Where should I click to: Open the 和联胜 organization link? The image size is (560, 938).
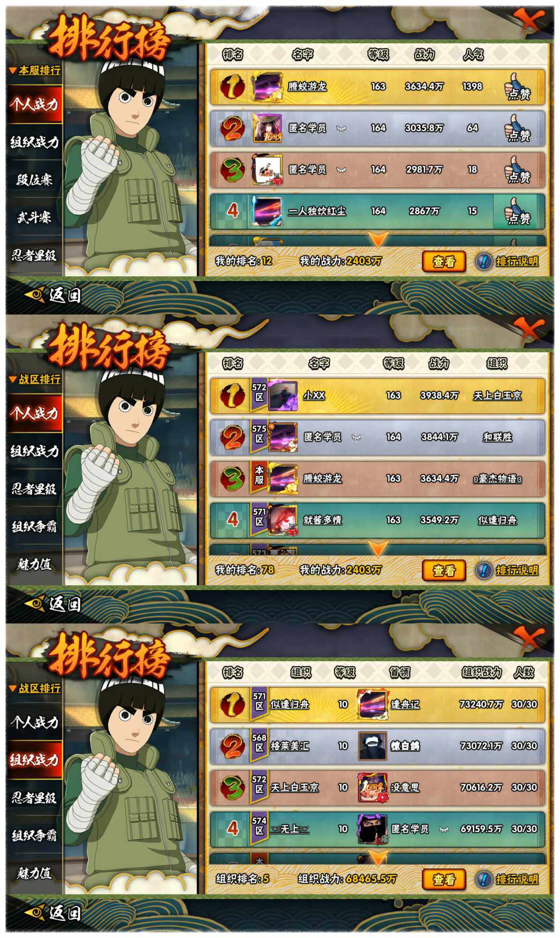(497, 437)
